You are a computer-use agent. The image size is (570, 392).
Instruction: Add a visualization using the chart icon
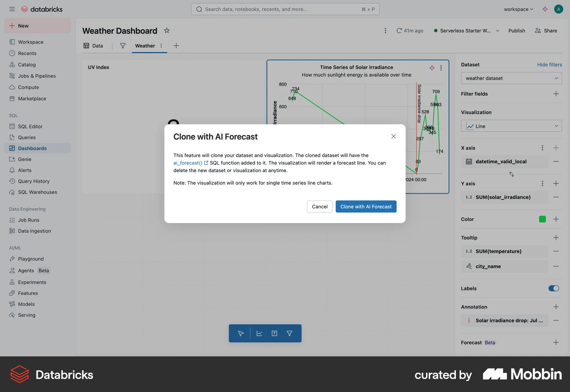coord(259,333)
